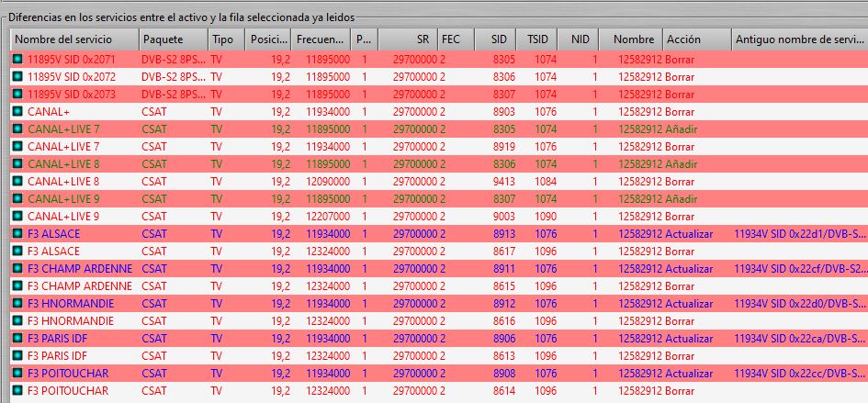Image resolution: width=868 pixels, height=403 pixels.
Task: Click the icon of F3 PARIS IDF marked Borrar
Action: point(18,355)
